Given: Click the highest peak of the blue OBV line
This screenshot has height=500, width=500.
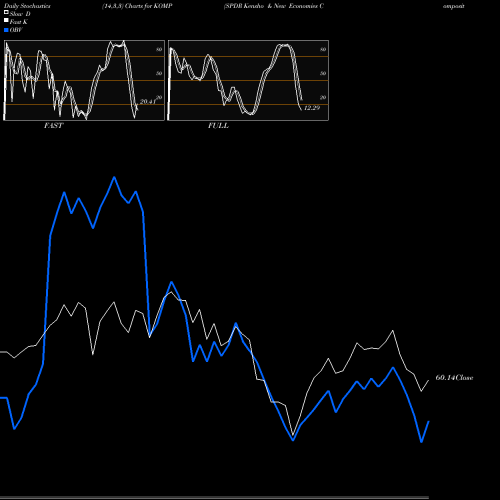Looking at the screenshot, I should [114, 177].
